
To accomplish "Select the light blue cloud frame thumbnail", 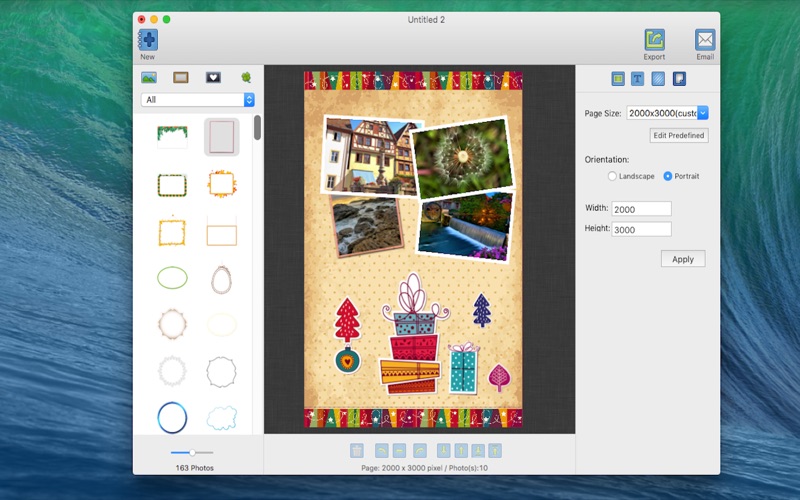I will pyautogui.click(x=222, y=418).
